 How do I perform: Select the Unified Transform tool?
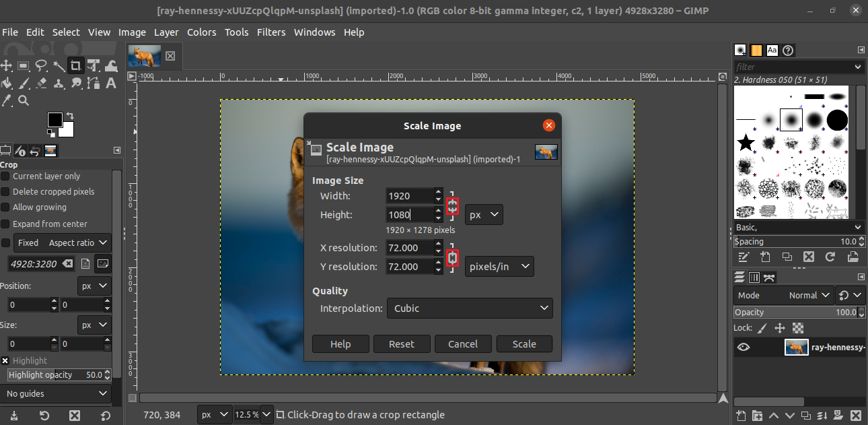pyautogui.click(x=94, y=65)
